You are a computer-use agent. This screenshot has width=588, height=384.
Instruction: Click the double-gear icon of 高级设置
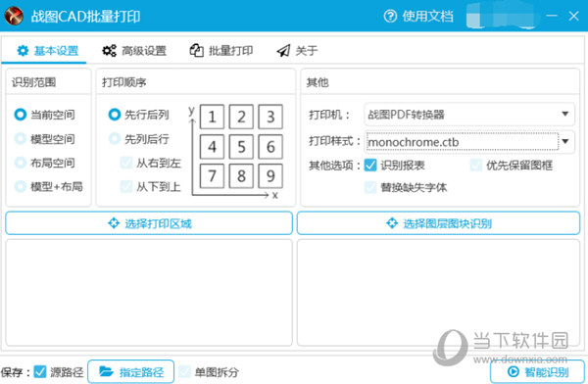(109, 51)
